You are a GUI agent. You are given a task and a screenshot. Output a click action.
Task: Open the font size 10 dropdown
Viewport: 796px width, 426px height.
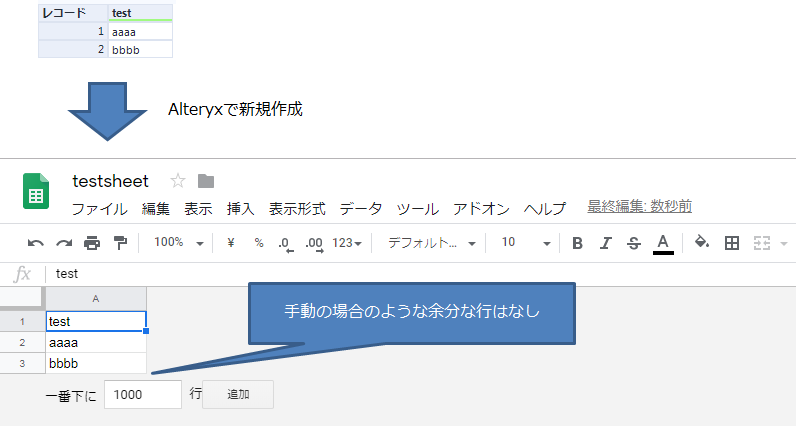pos(526,243)
